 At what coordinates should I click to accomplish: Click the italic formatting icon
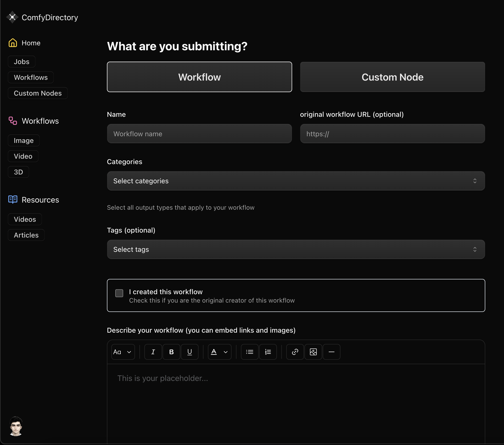tap(153, 352)
